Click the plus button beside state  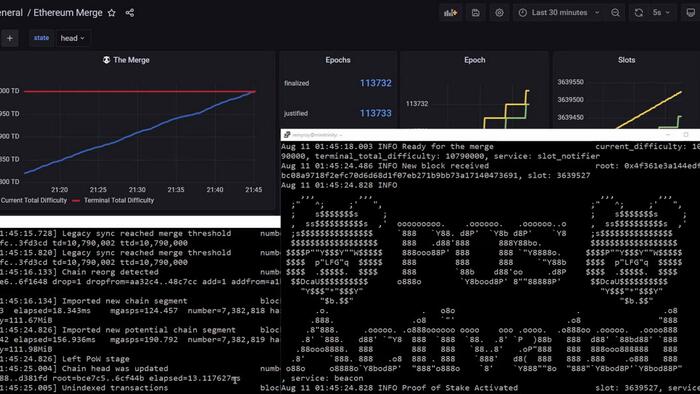[x=9, y=38]
